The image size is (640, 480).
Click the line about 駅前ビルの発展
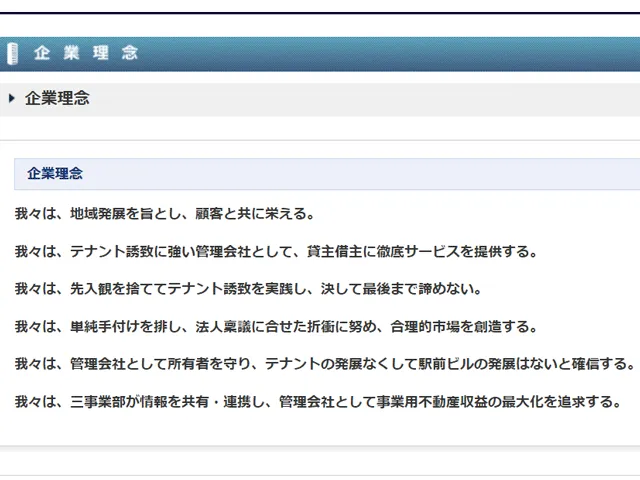pyautogui.click(x=325, y=364)
